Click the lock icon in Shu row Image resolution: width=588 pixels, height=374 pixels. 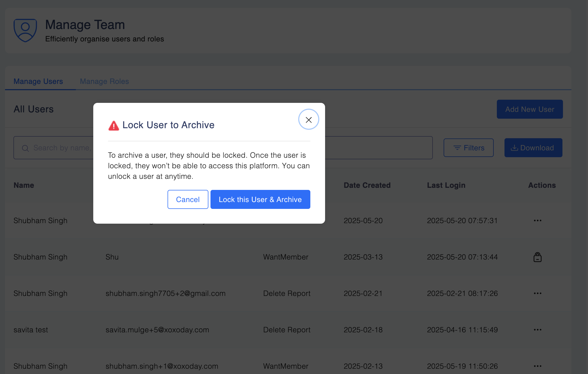pos(537,257)
